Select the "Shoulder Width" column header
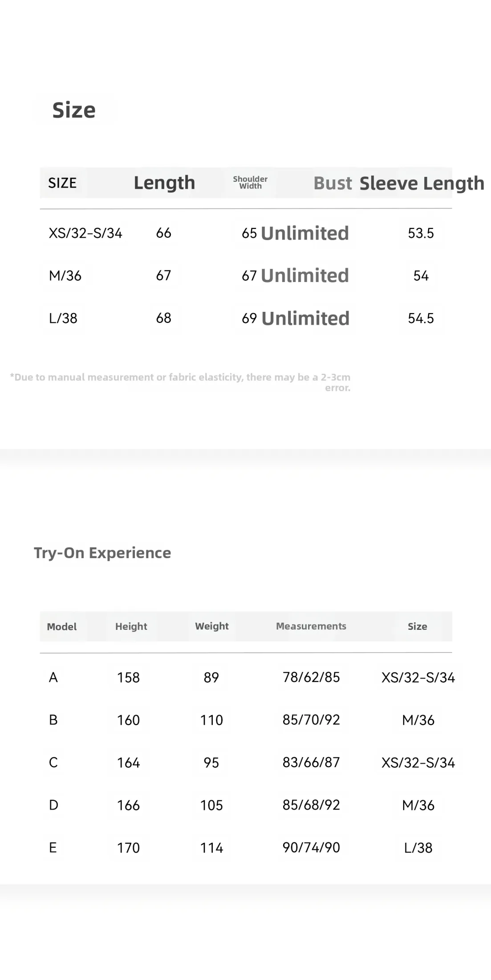The image size is (491, 980). click(x=250, y=183)
